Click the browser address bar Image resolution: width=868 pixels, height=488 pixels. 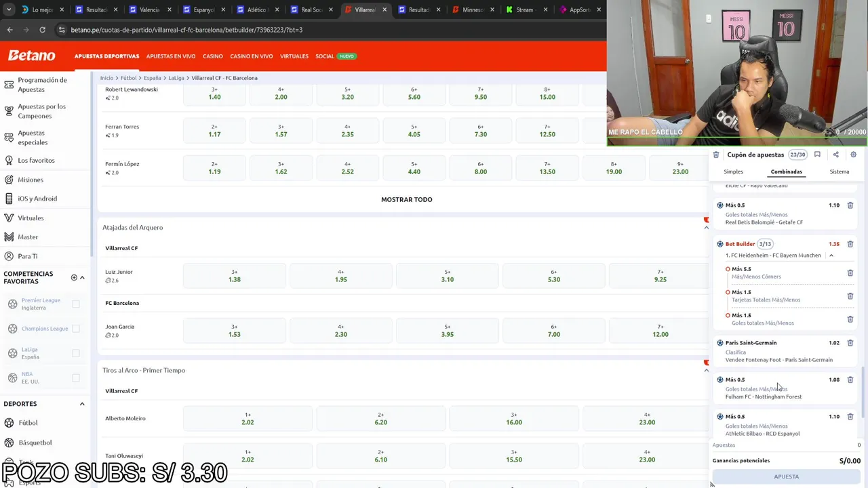pos(325,30)
